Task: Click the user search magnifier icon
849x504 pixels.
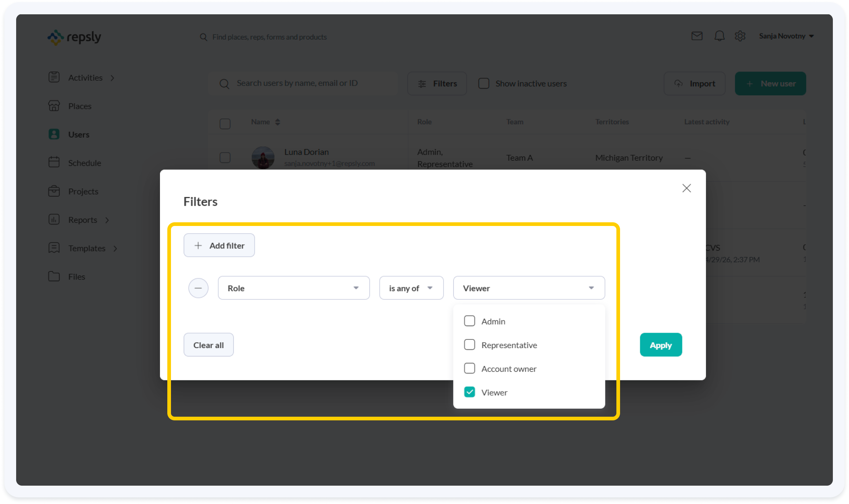Action: point(224,84)
